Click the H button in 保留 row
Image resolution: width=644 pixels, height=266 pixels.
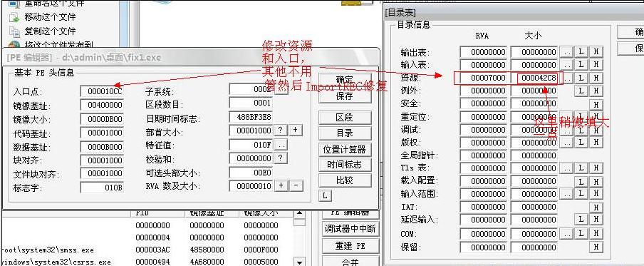click(x=596, y=247)
